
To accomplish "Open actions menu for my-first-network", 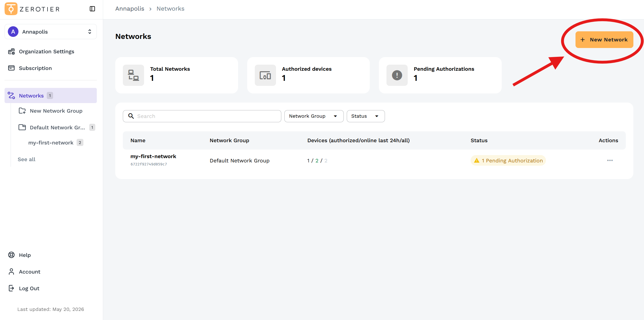I will (610, 160).
